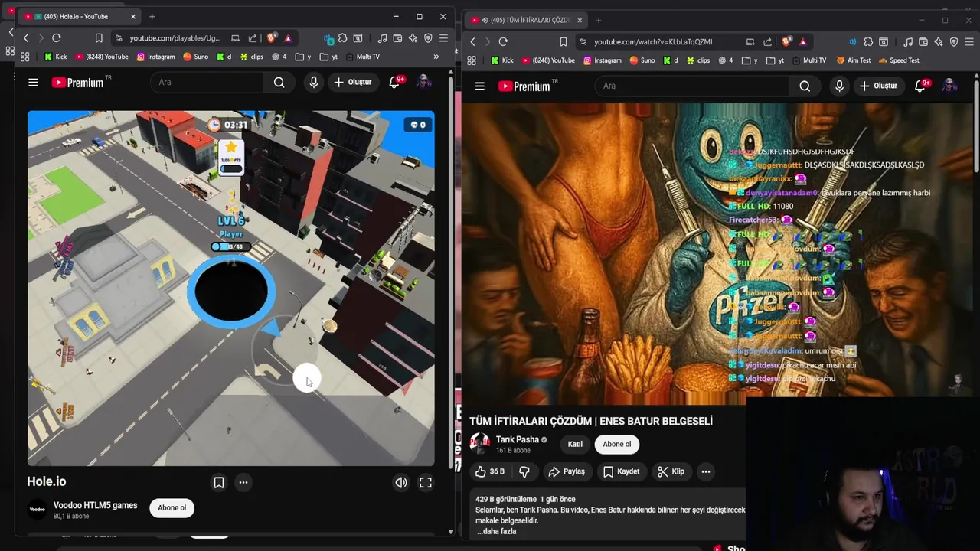Bookmark the video page in right window
The height and width of the screenshot is (551, 980).
tap(563, 42)
